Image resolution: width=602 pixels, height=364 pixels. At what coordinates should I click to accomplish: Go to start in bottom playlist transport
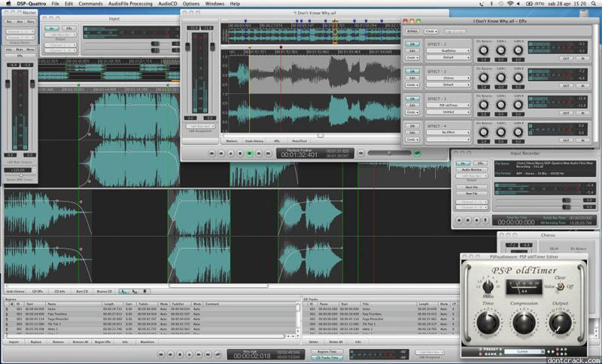pyautogui.click(x=161, y=354)
